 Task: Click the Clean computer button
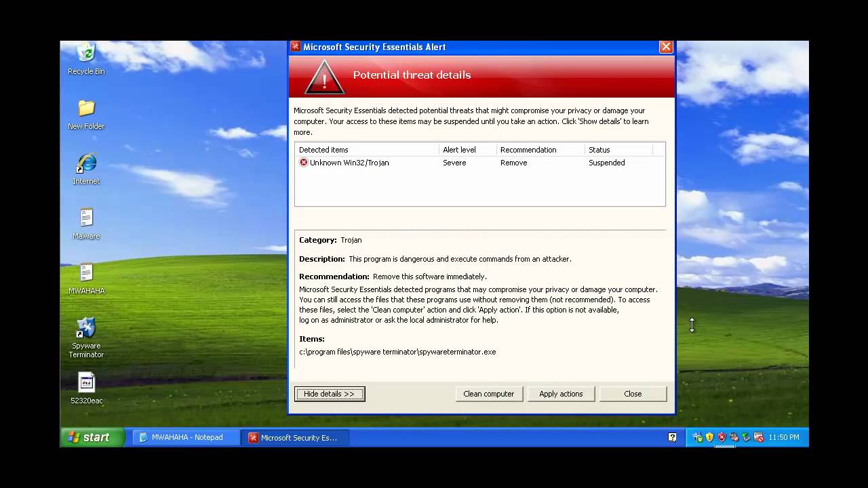point(489,394)
